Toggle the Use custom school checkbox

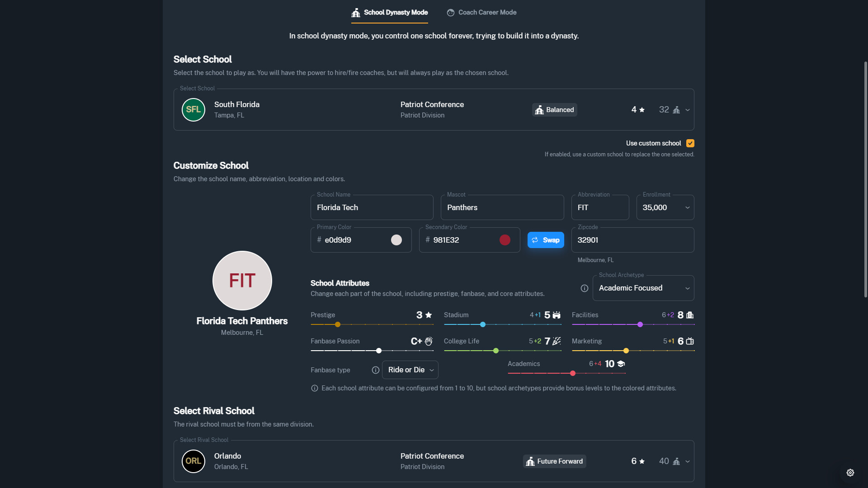click(690, 143)
